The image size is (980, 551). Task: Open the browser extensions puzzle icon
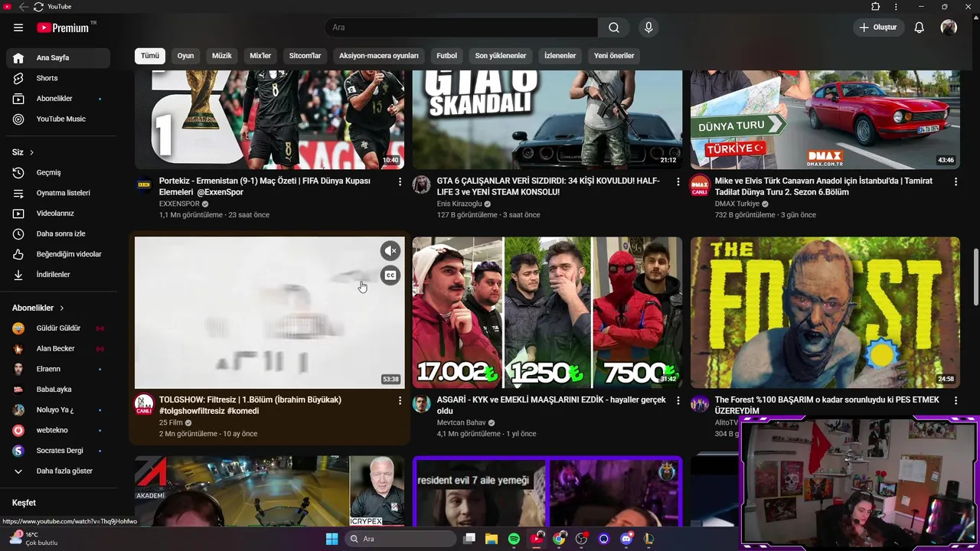[876, 7]
